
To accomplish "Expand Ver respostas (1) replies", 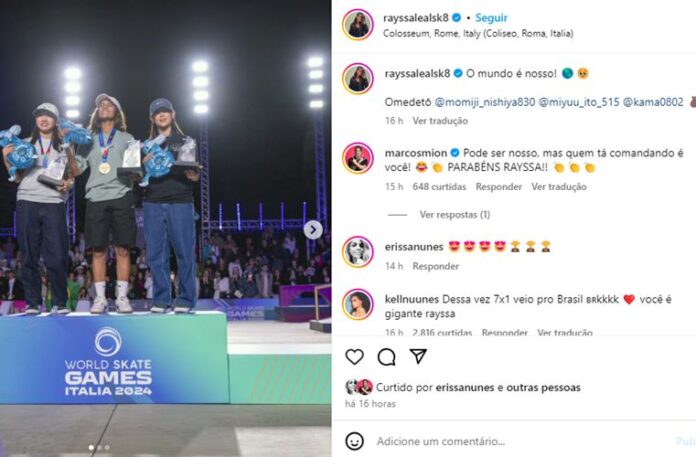I will coord(455,215).
